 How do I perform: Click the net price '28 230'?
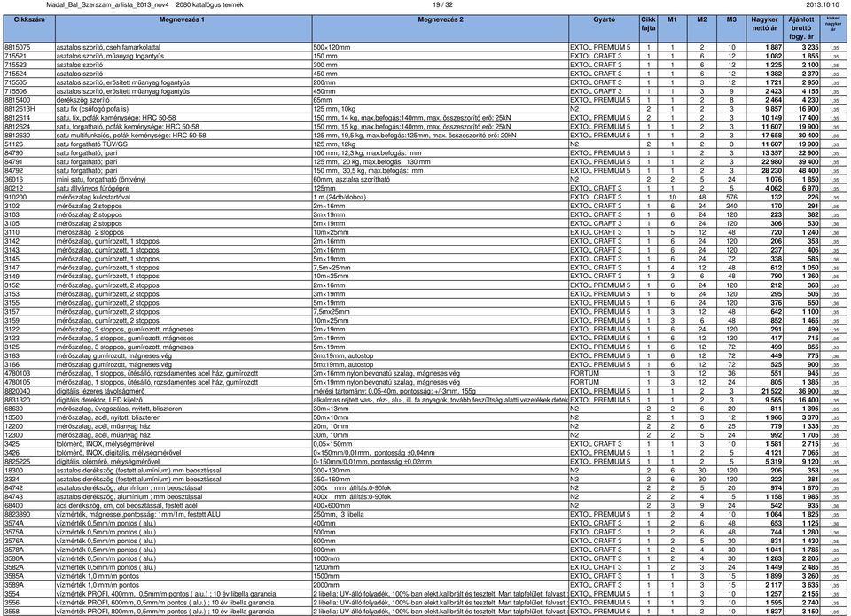pyautogui.click(x=771, y=170)
